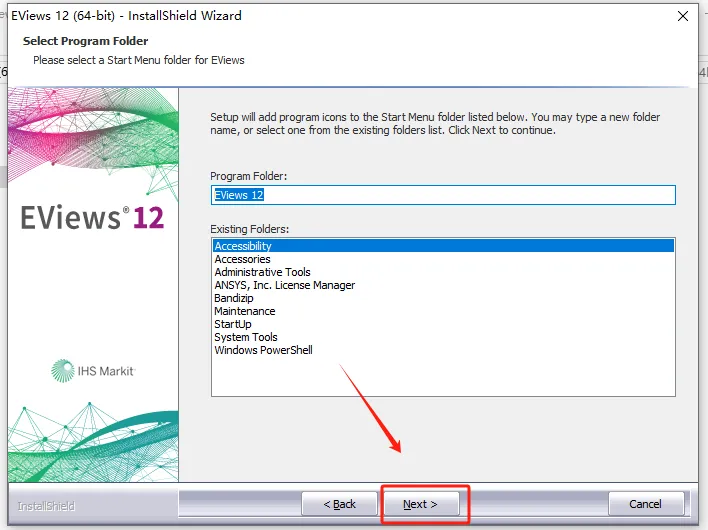The image size is (708, 530).
Task: Pick ANSYS, Inc. License Manager folder
Action: (x=443, y=285)
